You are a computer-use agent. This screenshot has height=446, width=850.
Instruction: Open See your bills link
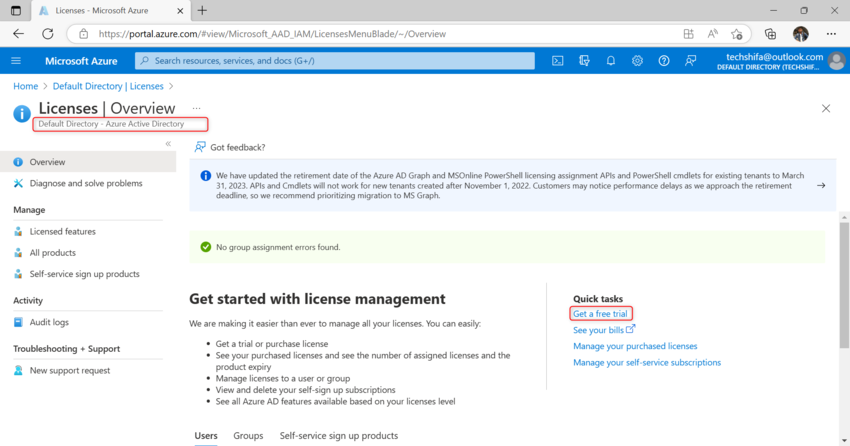point(603,329)
